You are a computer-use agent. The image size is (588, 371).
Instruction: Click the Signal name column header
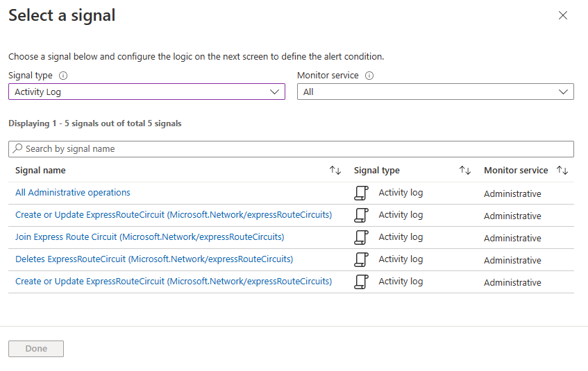pos(40,171)
